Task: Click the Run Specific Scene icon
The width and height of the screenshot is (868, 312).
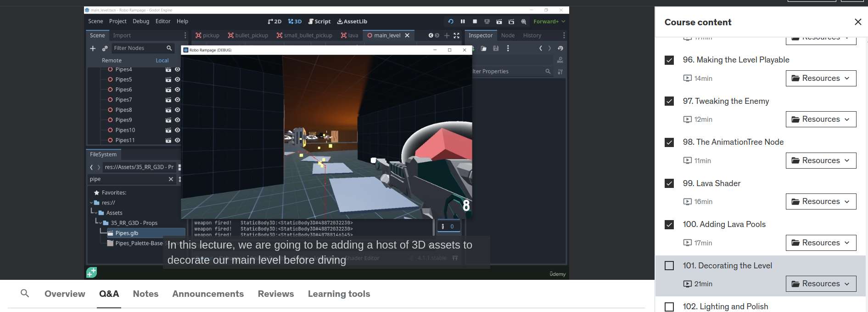Action: pyautogui.click(x=511, y=22)
